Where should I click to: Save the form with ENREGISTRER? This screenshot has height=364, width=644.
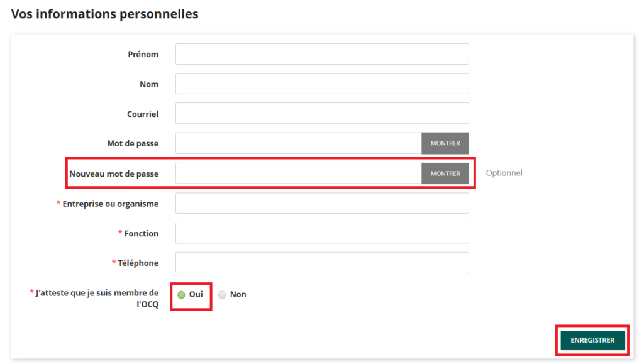pos(592,340)
